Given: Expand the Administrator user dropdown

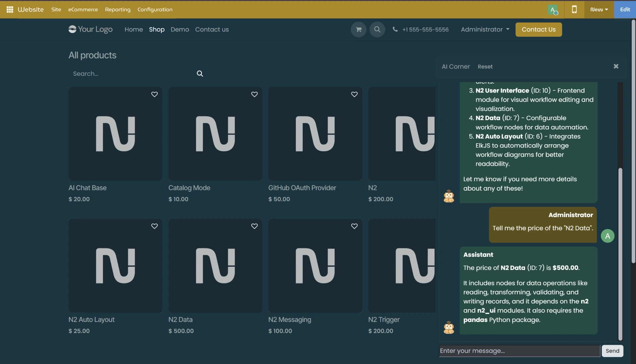Looking at the screenshot, I should pyautogui.click(x=485, y=29).
